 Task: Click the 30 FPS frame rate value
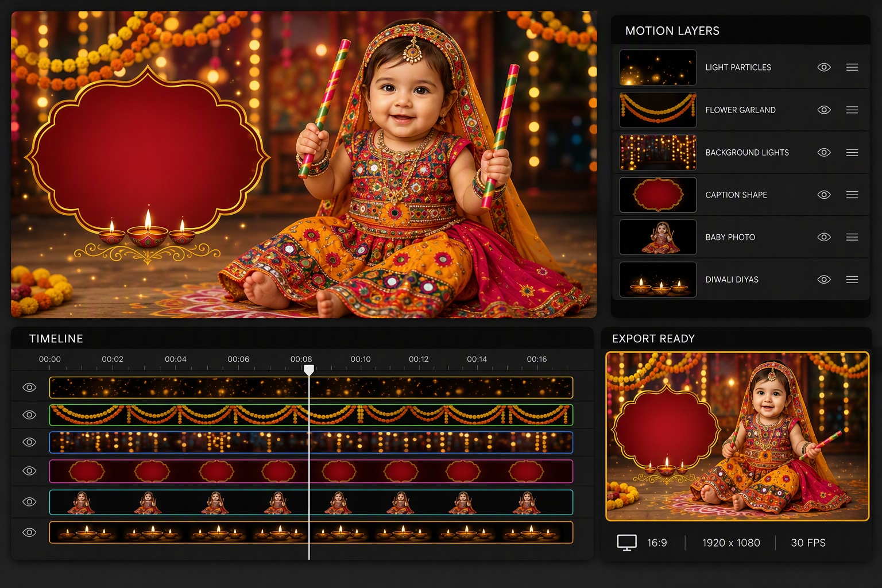(808, 543)
